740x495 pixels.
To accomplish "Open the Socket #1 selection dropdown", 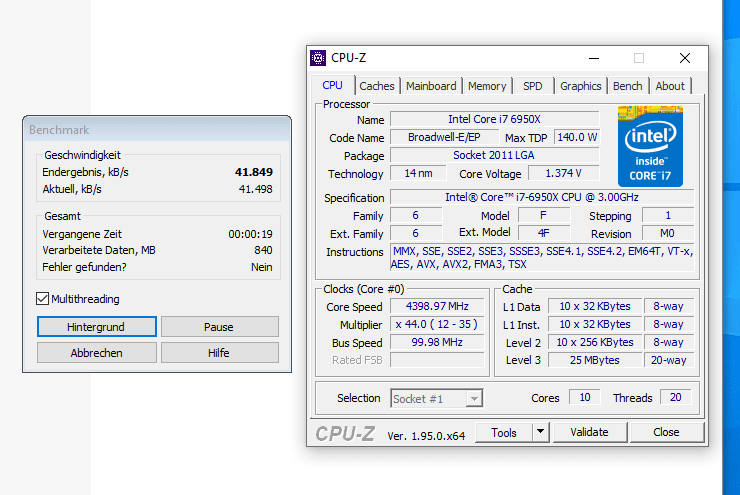I will (437, 399).
